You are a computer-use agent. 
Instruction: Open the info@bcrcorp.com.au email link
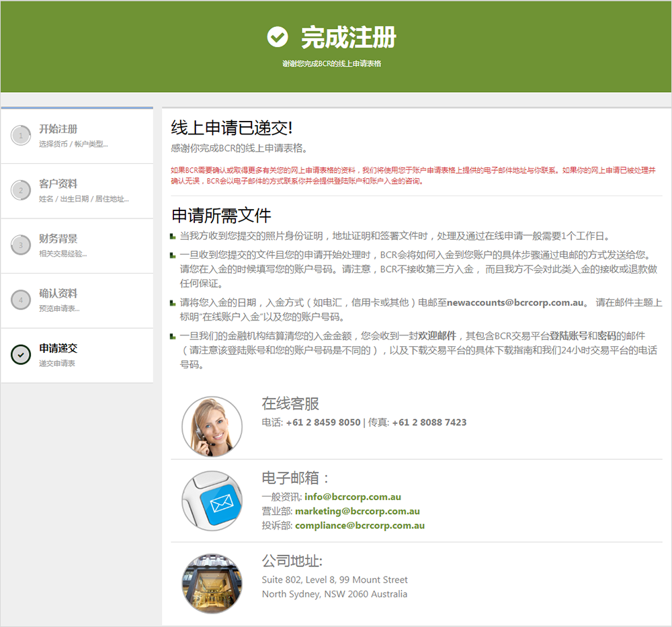[353, 497]
